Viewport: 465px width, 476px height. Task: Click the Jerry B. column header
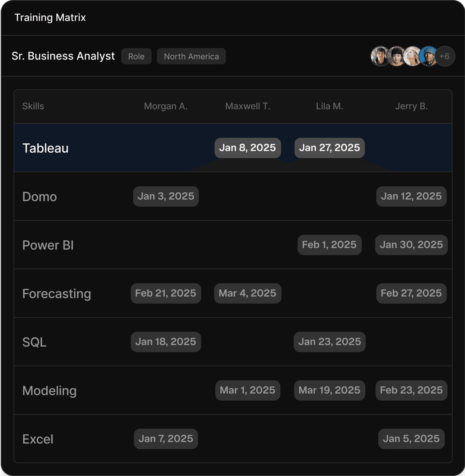(411, 106)
